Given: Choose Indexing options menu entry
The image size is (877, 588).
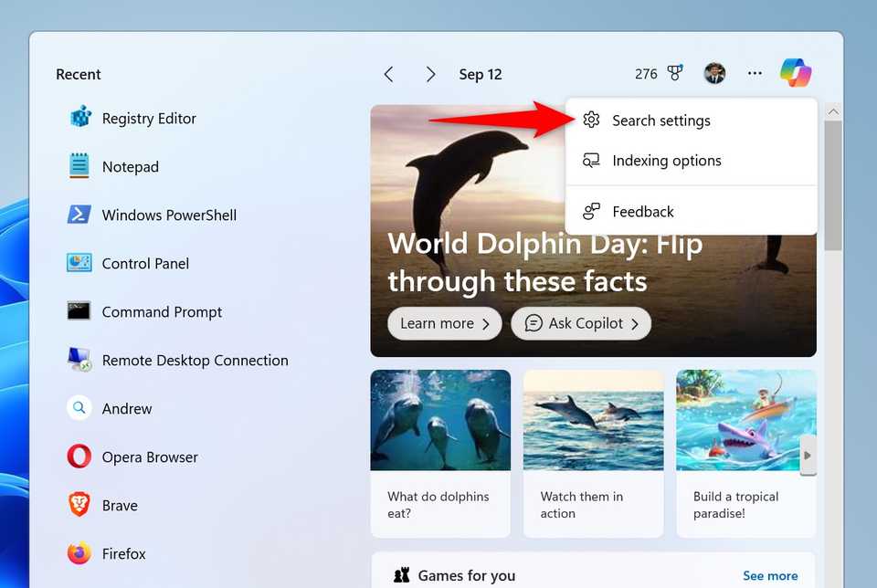Looking at the screenshot, I should coord(666,161).
